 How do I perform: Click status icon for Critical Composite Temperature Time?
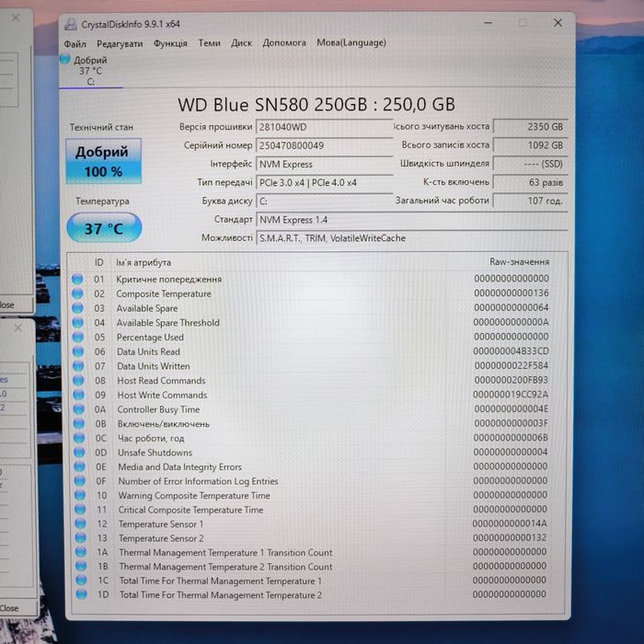tap(80, 510)
